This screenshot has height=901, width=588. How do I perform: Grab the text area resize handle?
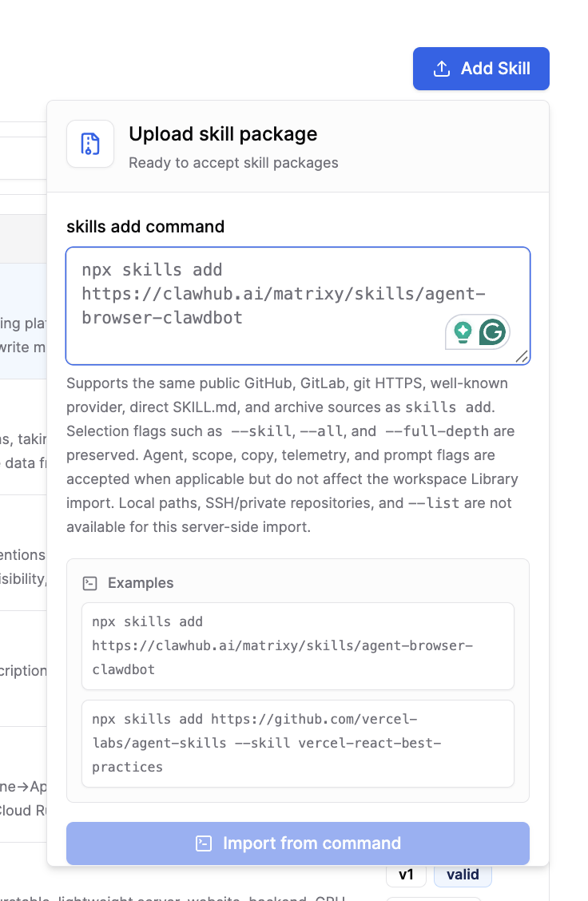522,357
